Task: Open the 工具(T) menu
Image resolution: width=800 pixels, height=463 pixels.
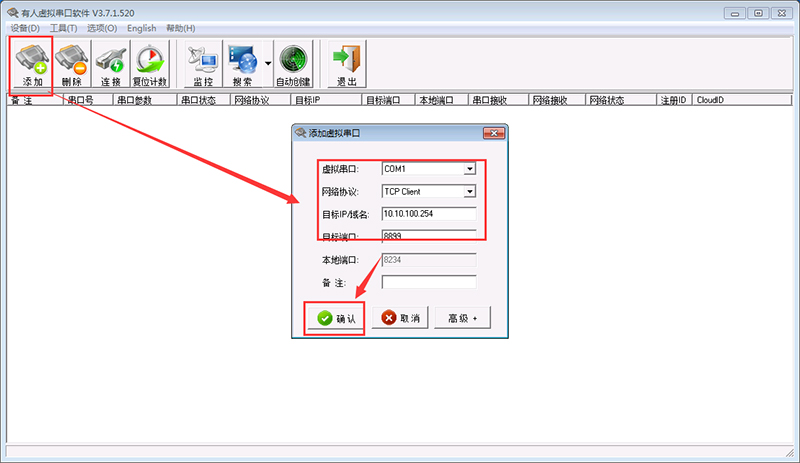Action: click(63, 28)
